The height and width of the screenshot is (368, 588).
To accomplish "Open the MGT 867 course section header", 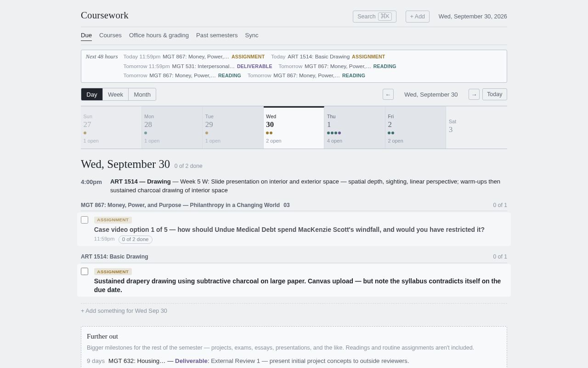I will pyautogui.click(x=185, y=205).
